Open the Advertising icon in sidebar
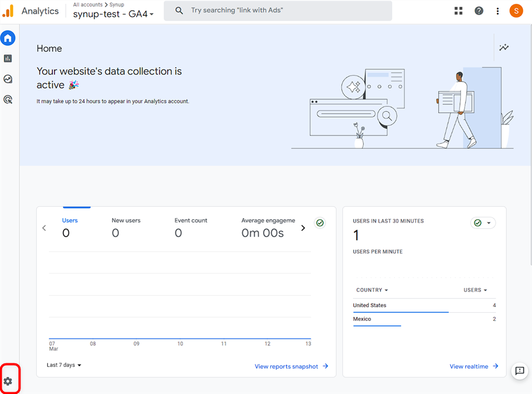This screenshot has width=532, height=394. pos(8,99)
